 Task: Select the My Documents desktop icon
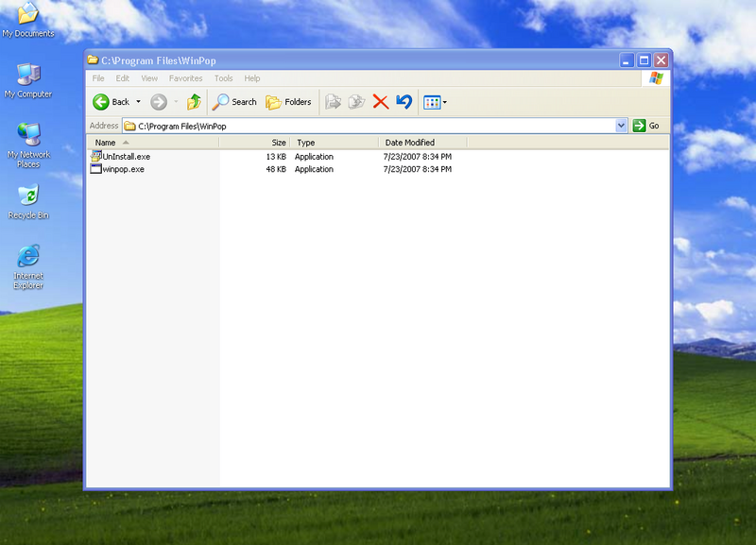(x=28, y=20)
